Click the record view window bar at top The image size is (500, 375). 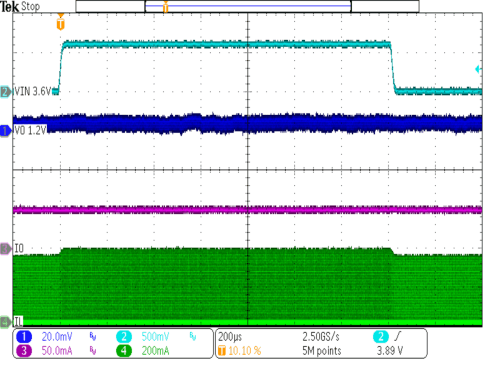point(247,7)
